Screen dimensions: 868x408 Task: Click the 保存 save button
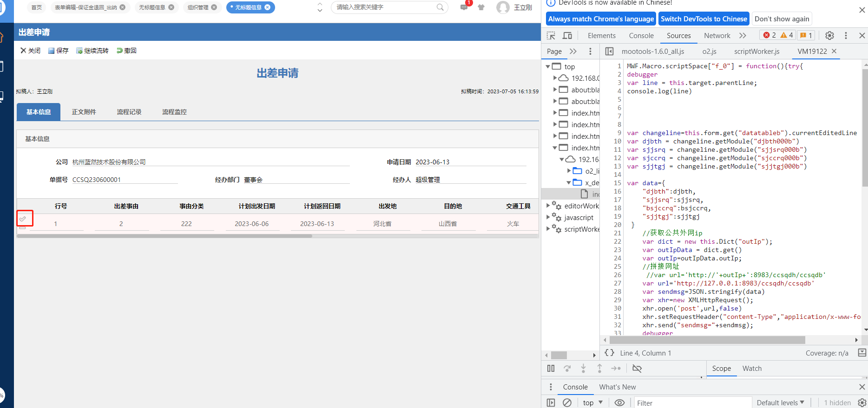coord(59,51)
